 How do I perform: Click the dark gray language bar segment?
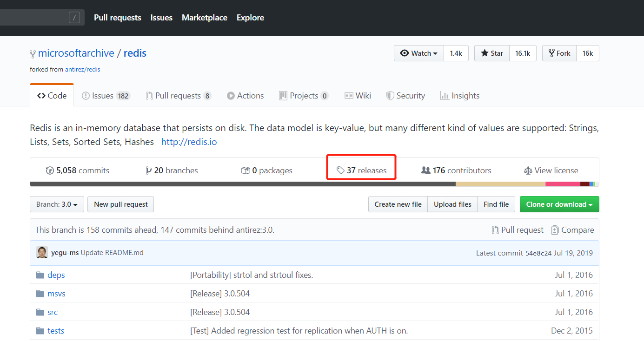243,184
